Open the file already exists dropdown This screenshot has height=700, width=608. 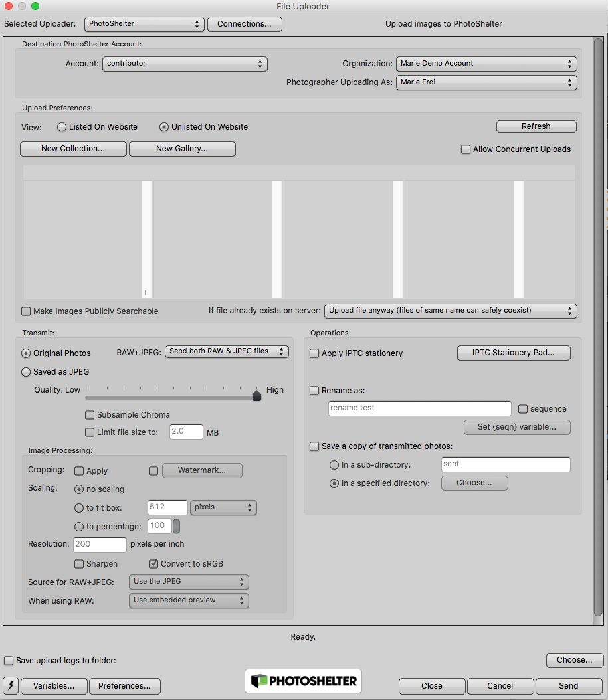(451, 311)
